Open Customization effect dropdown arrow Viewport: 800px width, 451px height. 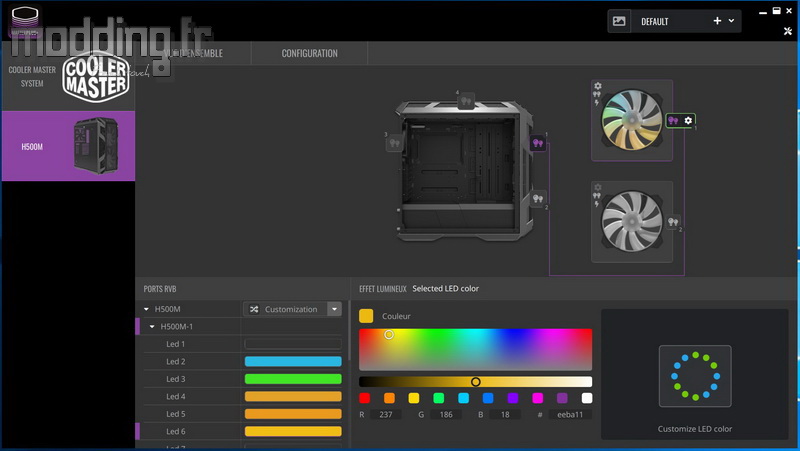click(x=335, y=309)
